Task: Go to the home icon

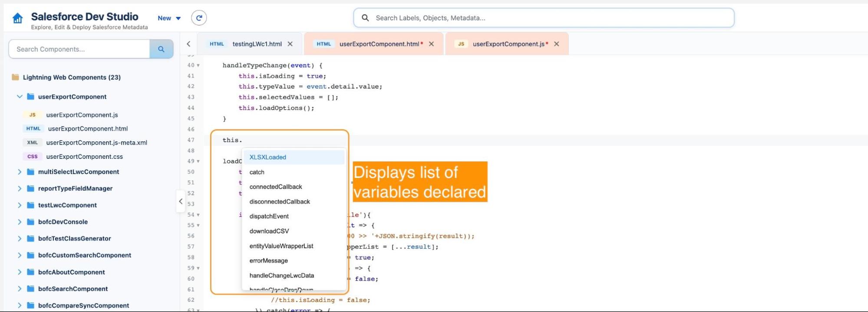Action: coord(17,18)
